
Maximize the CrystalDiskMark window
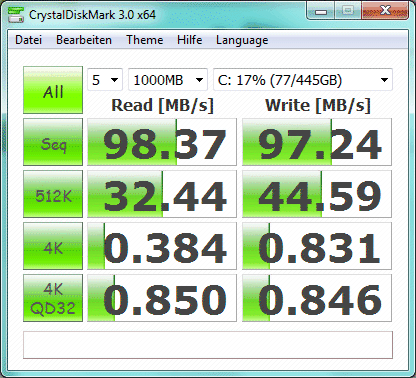pos(348,11)
